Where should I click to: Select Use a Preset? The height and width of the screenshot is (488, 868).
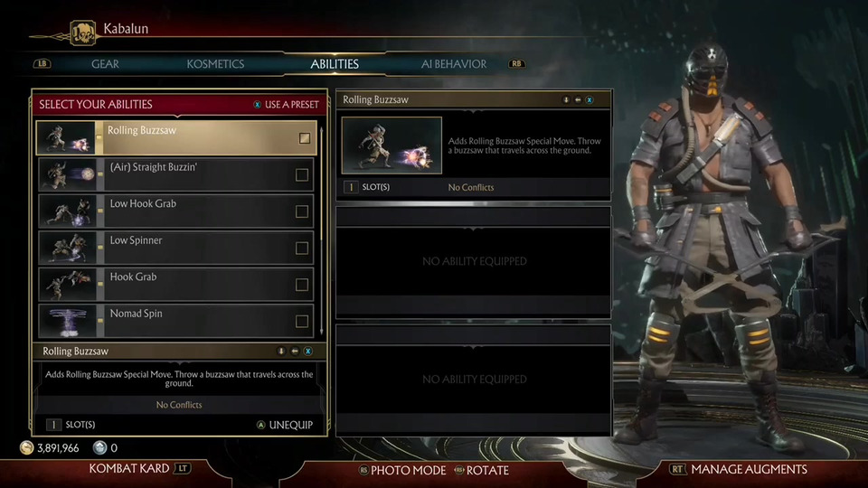(x=287, y=105)
